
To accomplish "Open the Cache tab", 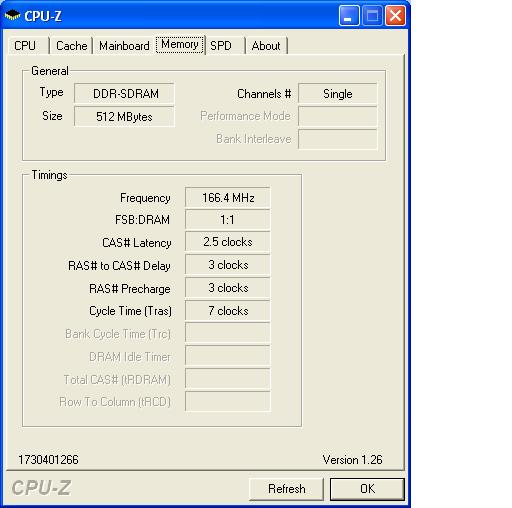I will coord(71,46).
